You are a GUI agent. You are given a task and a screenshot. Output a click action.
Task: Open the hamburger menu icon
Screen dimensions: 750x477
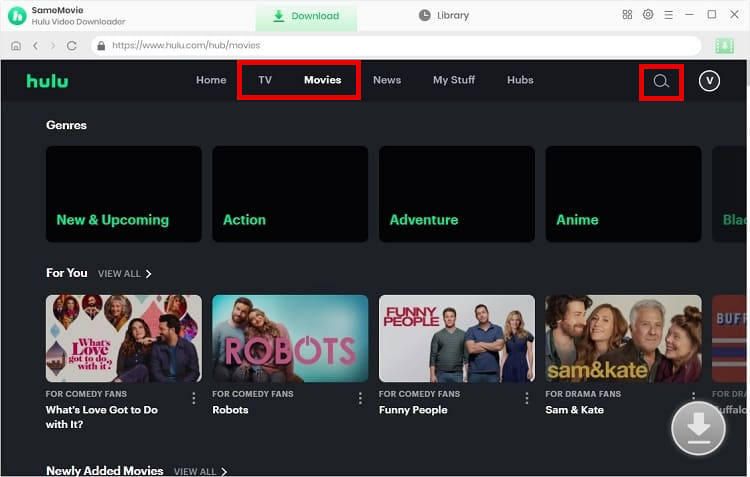[x=668, y=15]
